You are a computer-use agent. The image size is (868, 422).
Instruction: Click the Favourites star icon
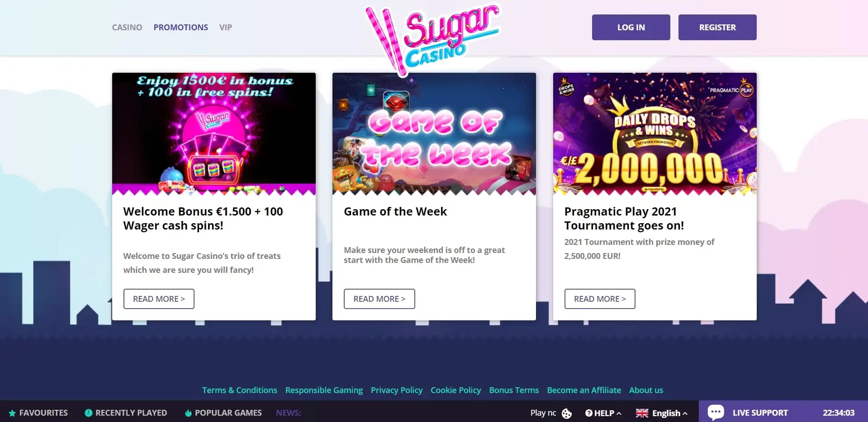point(12,413)
